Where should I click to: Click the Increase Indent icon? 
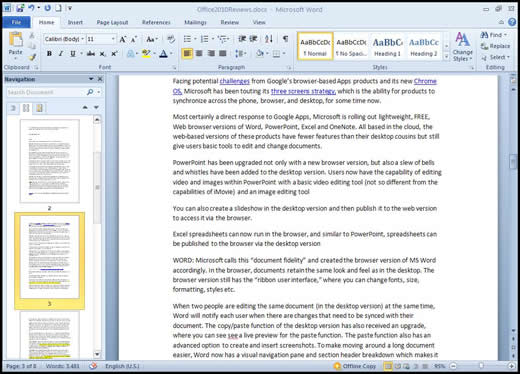pos(254,39)
